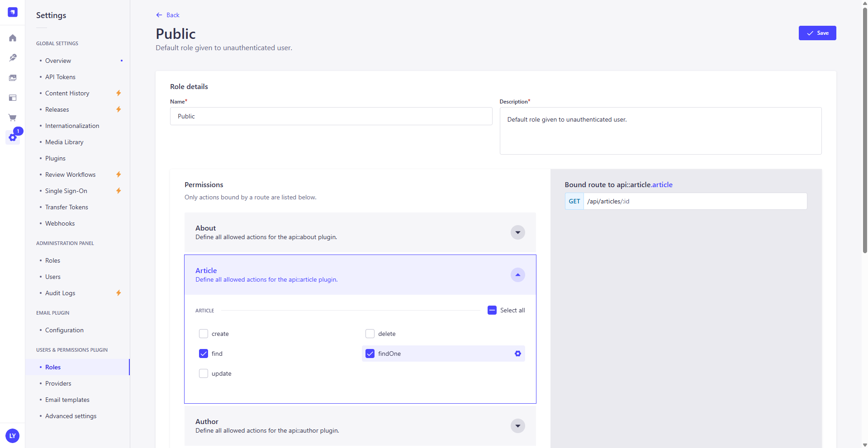The image size is (868, 448).
Task: Toggle the Select all checkbox for Article
Action: [492, 310]
